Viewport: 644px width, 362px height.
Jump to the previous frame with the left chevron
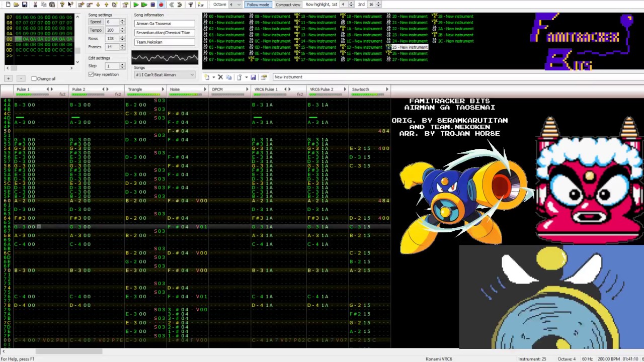coord(172,5)
